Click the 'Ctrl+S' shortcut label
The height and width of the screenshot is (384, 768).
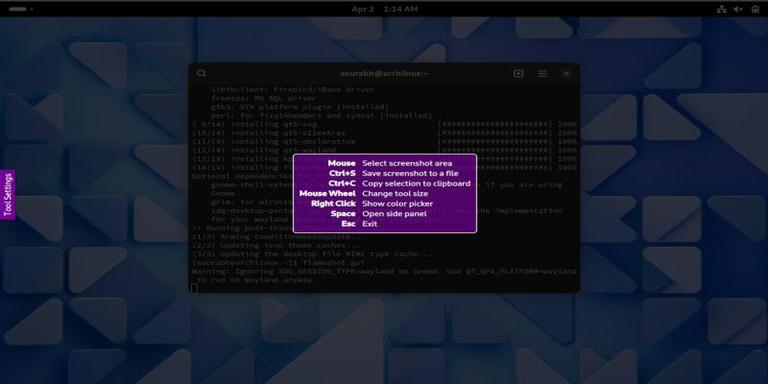(342, 173)
